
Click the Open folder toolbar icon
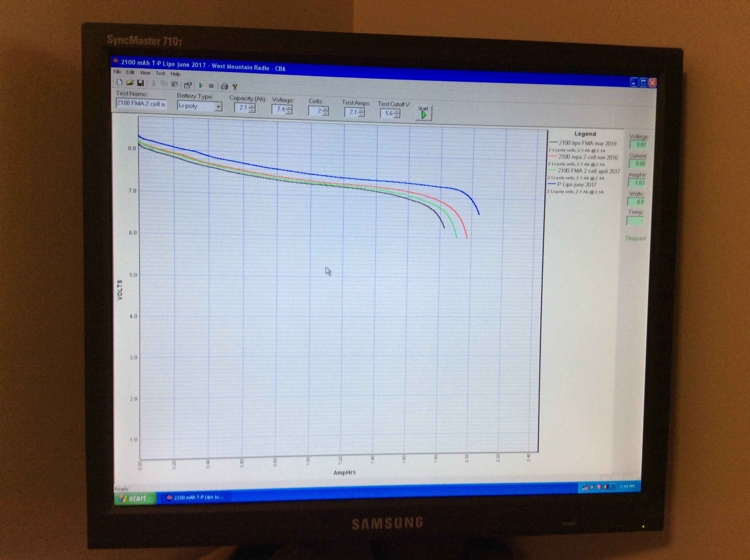point(130,82)
